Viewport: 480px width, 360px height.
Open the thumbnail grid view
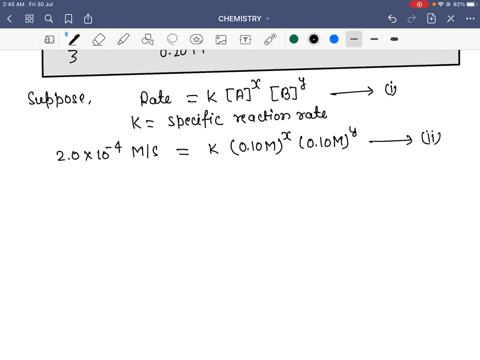[29, 19]
